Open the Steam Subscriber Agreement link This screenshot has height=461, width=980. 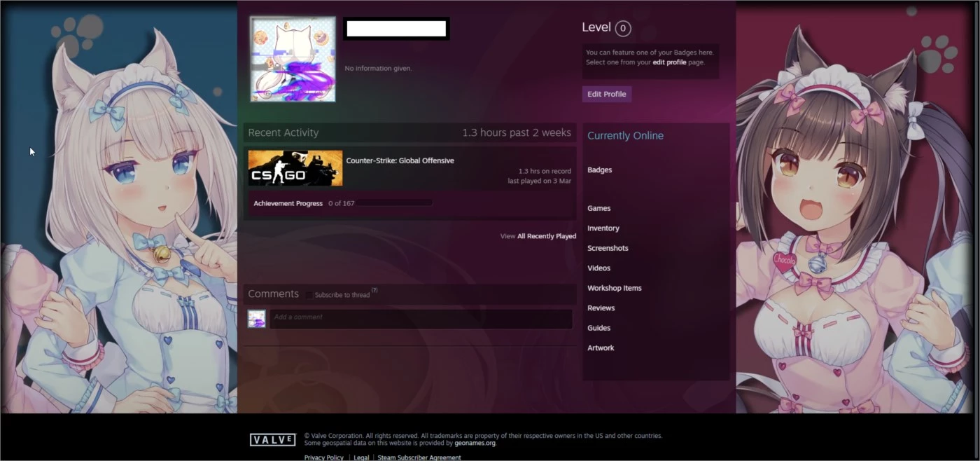(419, 457)
